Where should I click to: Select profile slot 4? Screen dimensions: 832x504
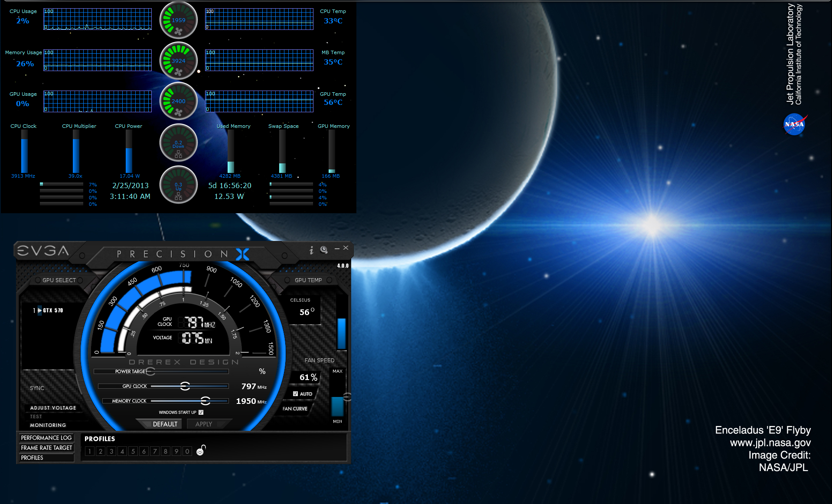pyautogui.click(x=122, y=451)
